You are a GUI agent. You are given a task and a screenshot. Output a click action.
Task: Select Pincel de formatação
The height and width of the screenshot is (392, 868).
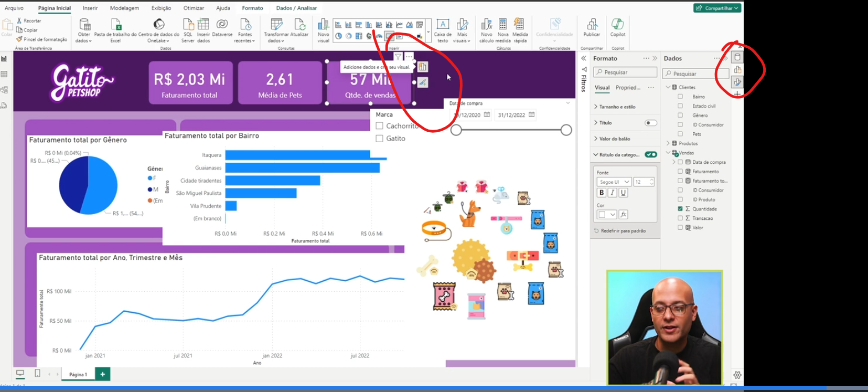(41, 39)
